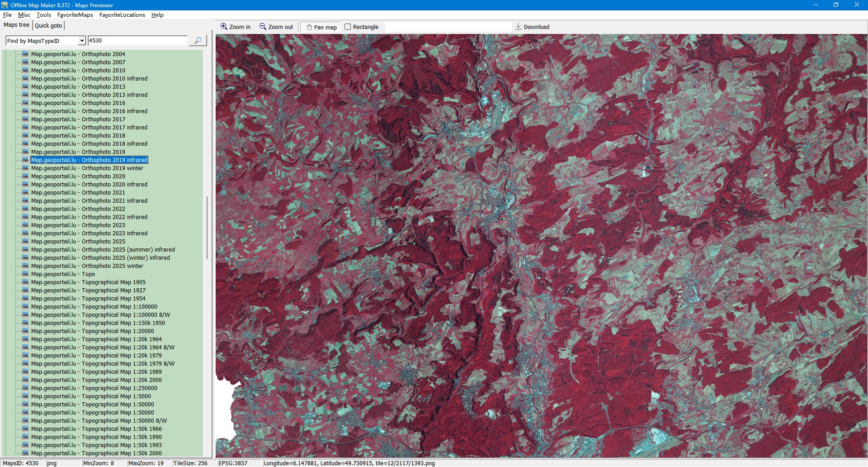Switch to the Maps tree tab

pos(16,25)
